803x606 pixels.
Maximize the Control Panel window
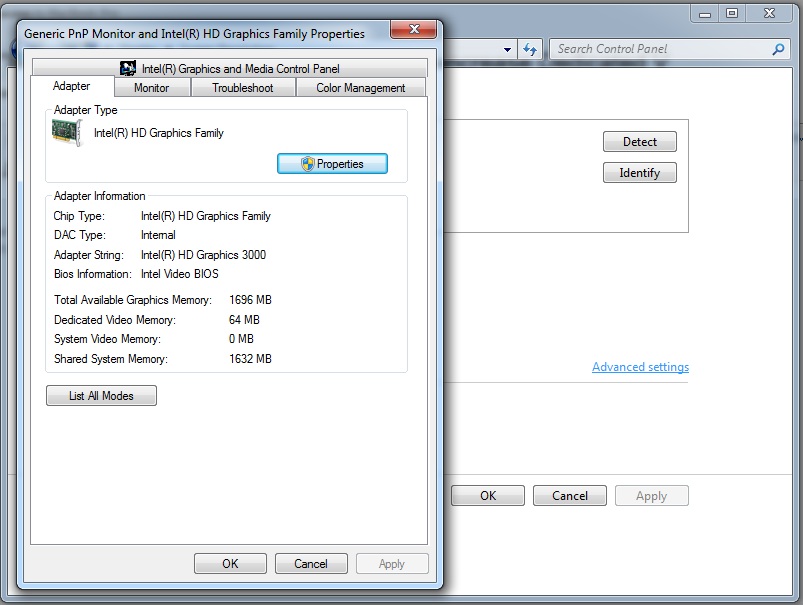732,14
